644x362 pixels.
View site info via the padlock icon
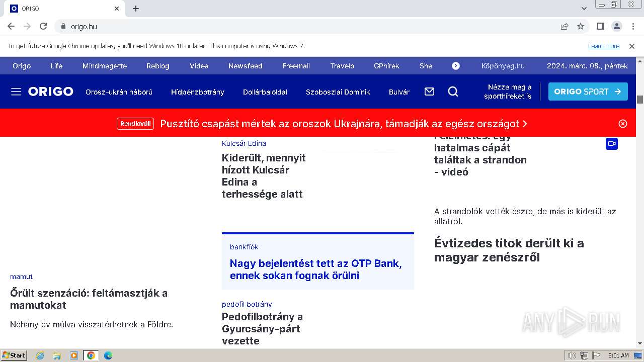tap(63, 26)
